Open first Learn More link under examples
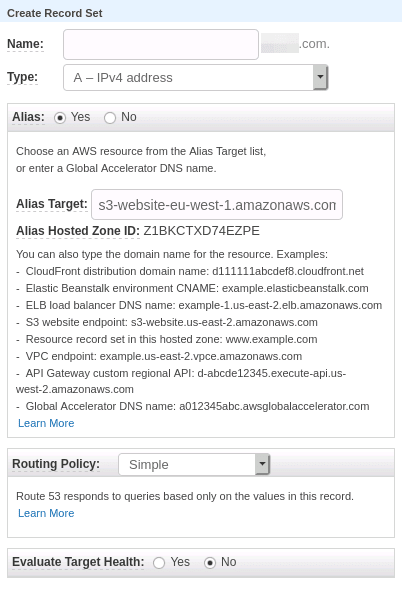 point(46,423)
